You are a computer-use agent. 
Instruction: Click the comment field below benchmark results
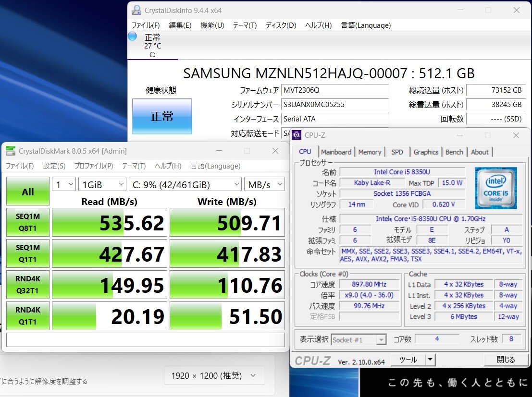pyautogui.click(x=146, y=340)
